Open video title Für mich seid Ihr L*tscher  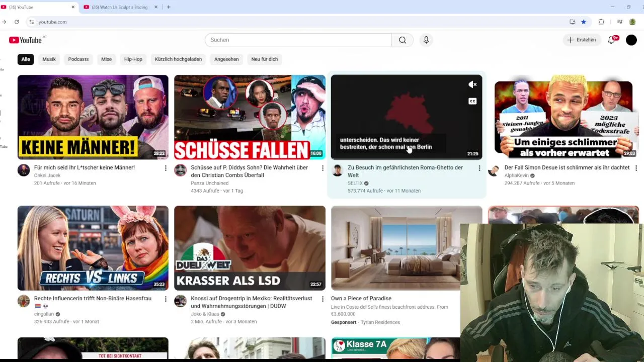click(x=85, y=168)
